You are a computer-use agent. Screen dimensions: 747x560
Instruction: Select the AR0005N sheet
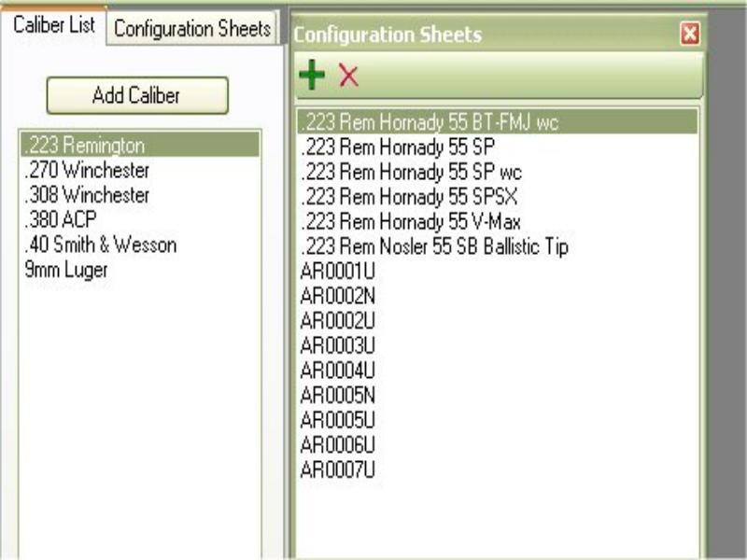pos(498,395)
